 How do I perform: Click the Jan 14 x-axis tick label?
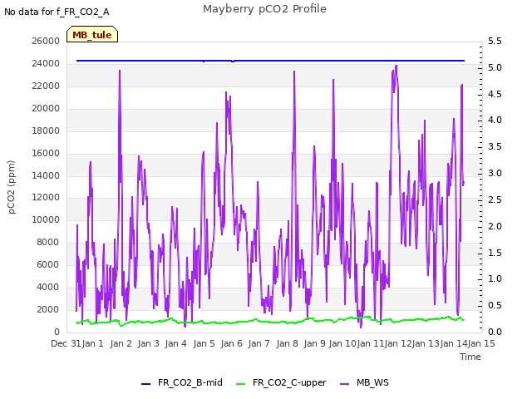(453, 343)
